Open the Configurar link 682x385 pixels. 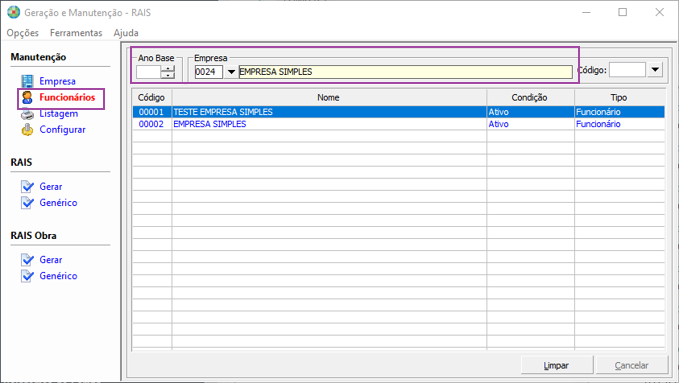pyautogui.click(x=62, y=130)
